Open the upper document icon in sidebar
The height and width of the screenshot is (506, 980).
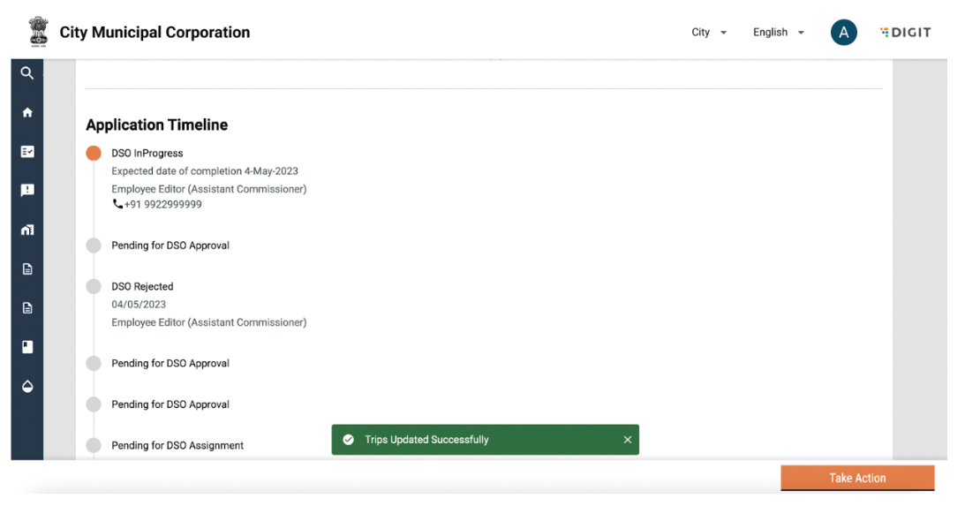pyautogui.click(x=27, y=269)
